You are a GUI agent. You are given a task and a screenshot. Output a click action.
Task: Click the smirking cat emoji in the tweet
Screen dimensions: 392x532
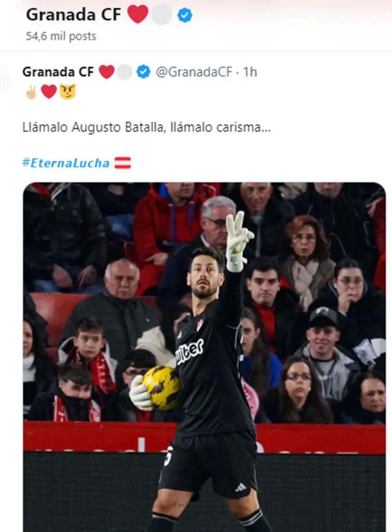pyautogui.click(x=67, y=91)
